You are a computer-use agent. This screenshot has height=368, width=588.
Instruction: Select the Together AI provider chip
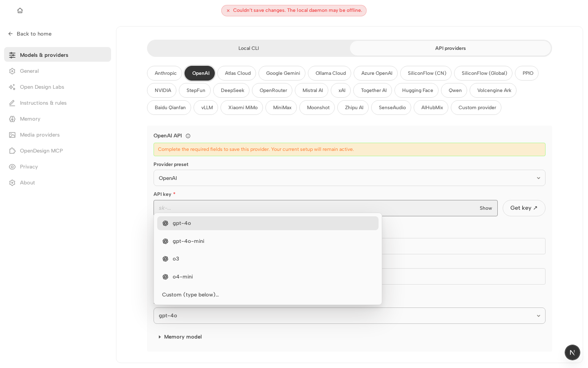pos(373,90)
